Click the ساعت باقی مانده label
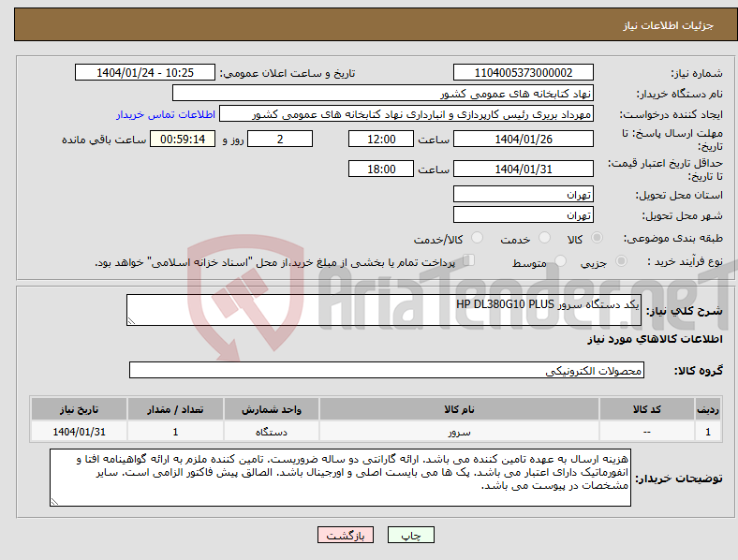 104,140
